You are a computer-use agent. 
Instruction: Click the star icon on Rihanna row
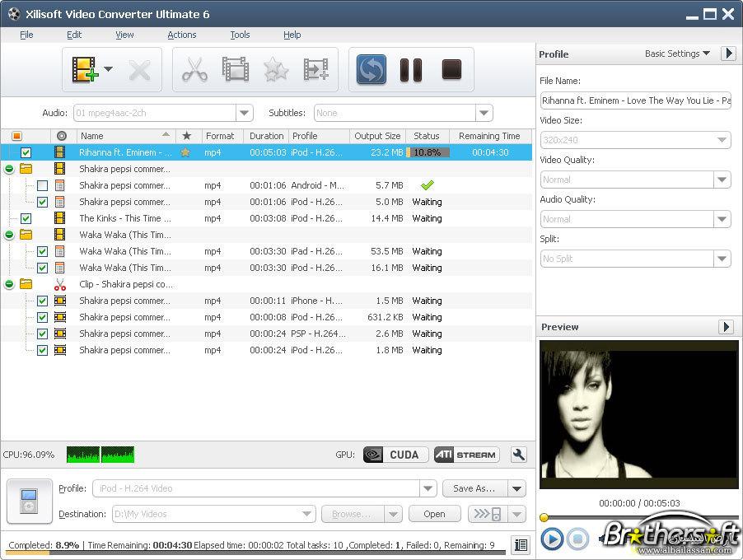point(186,152)
